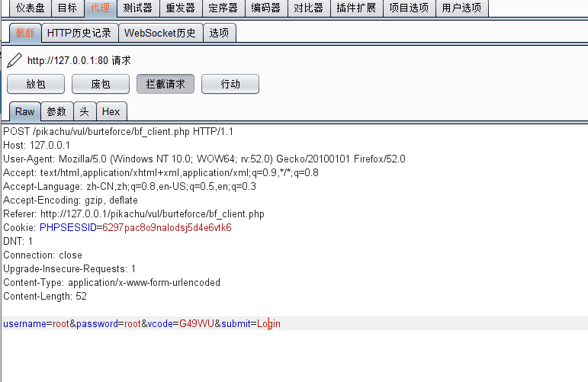Image resolution: width=588 pixels, height=382 pixels.
Task: Click the Host: 127.0.0.1 header line
Action: coord(37,146)
